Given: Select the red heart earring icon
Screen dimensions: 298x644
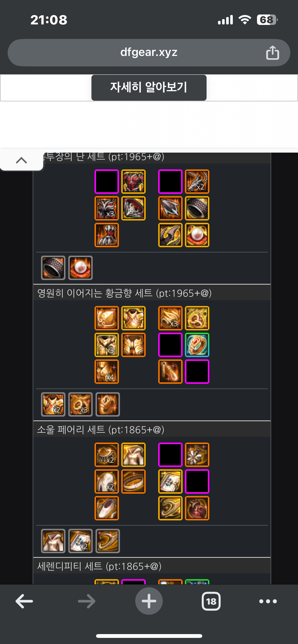Looking at the screenshot, I should [197, 508].
